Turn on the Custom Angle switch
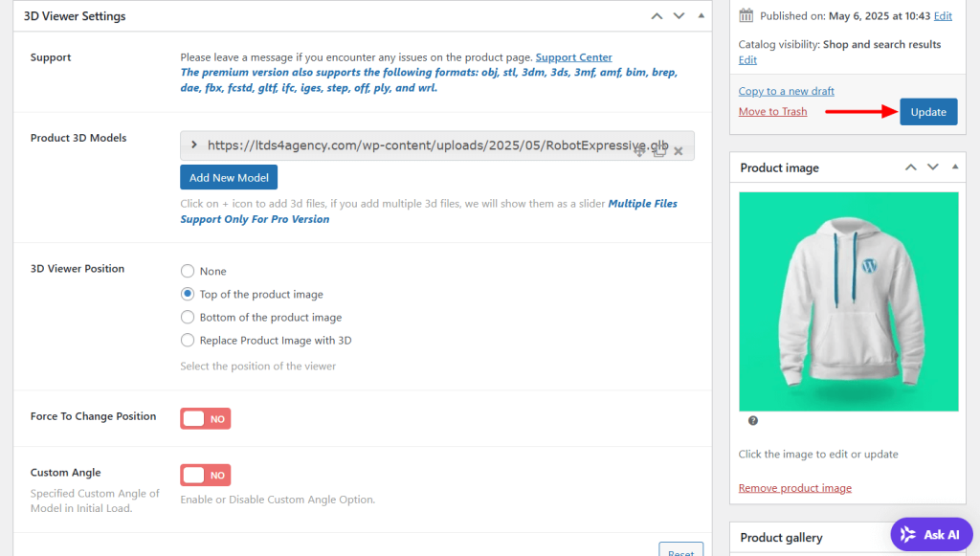The image size is (980, 556). click(205, 476)
